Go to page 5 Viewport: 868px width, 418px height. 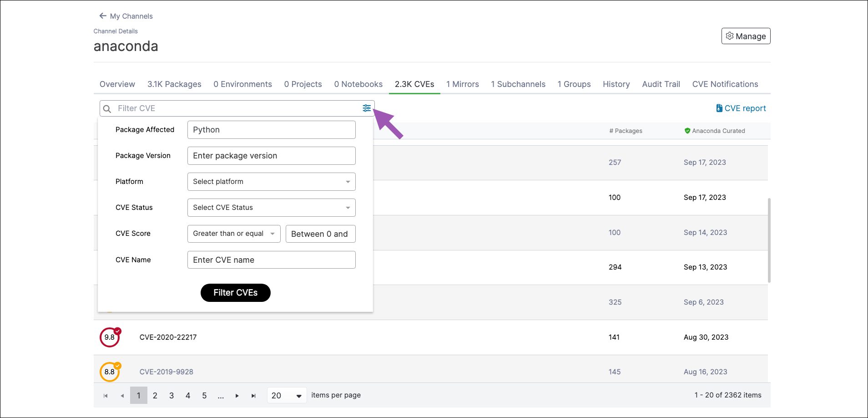pos(204,396)
